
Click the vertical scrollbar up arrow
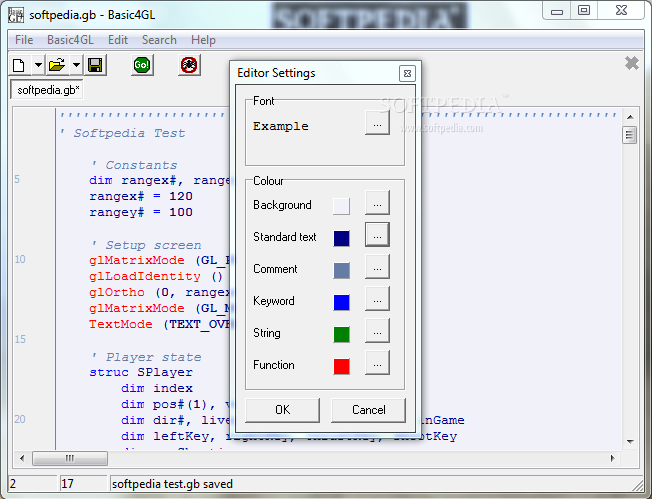tap(630, 117)
